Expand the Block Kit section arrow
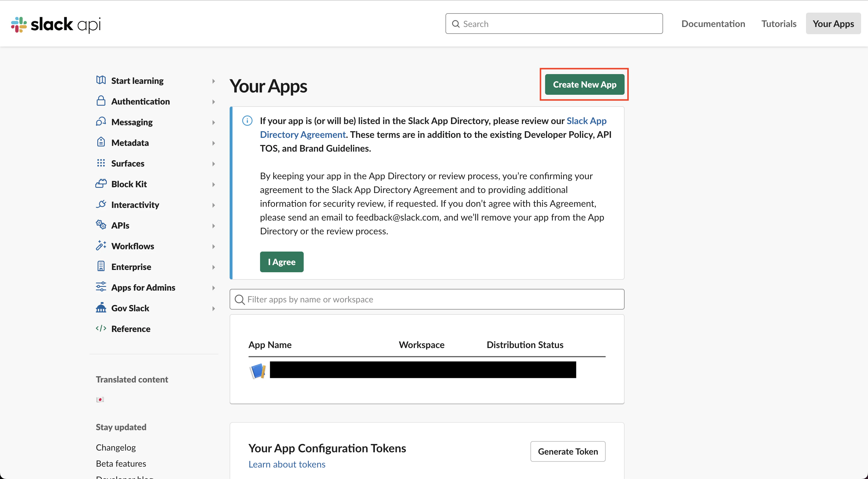This screenshot has height=479, width=868. coord(213,184)
